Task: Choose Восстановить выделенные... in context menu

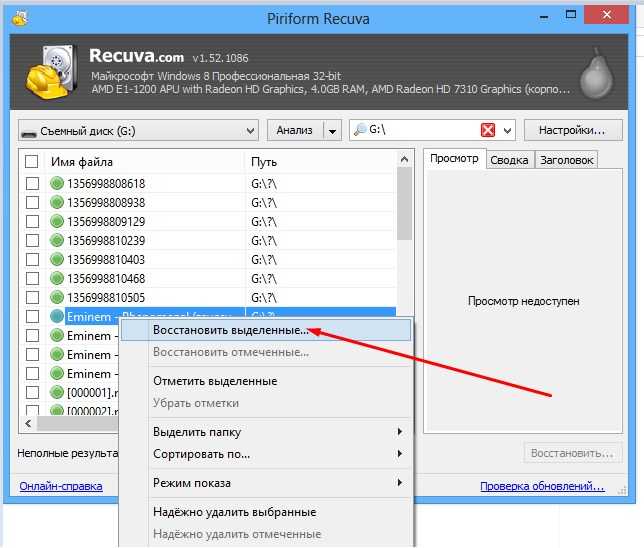Action: tap(266, 330)
